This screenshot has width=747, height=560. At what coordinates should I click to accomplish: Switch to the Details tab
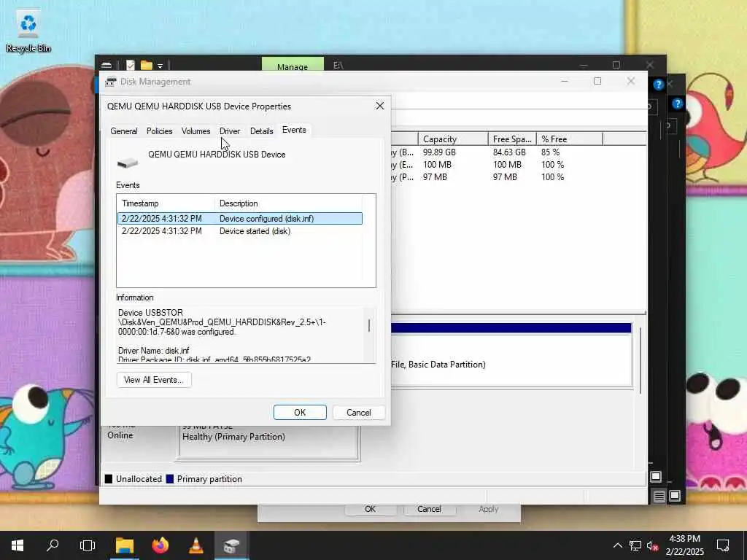[262, 131]
